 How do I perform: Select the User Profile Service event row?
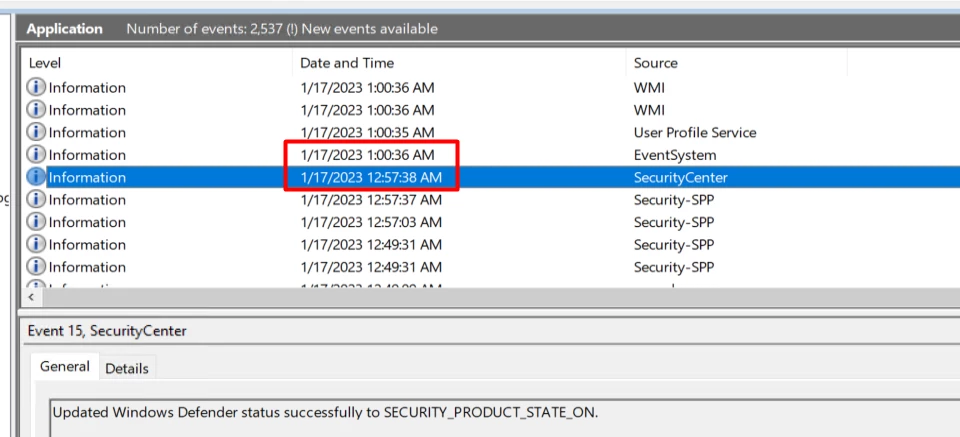(492, 132)
